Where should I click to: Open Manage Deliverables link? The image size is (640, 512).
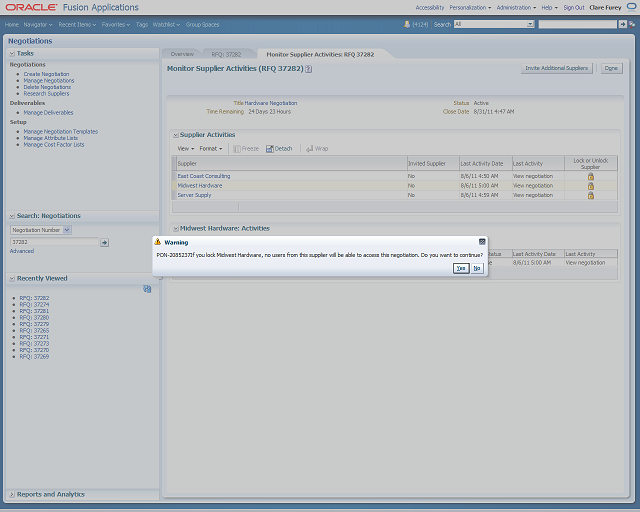click(x=49, y=113)
